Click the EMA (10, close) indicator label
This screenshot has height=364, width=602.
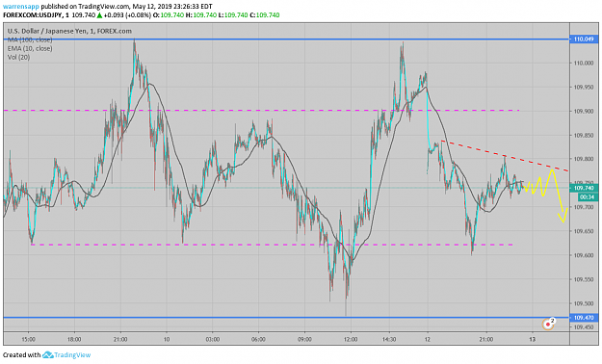(30, 48)
